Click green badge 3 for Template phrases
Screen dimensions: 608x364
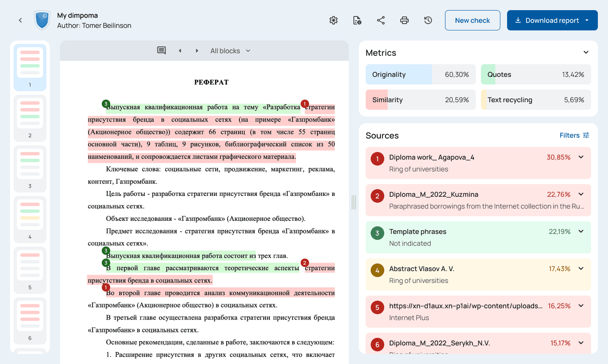[x=377, y=233]
